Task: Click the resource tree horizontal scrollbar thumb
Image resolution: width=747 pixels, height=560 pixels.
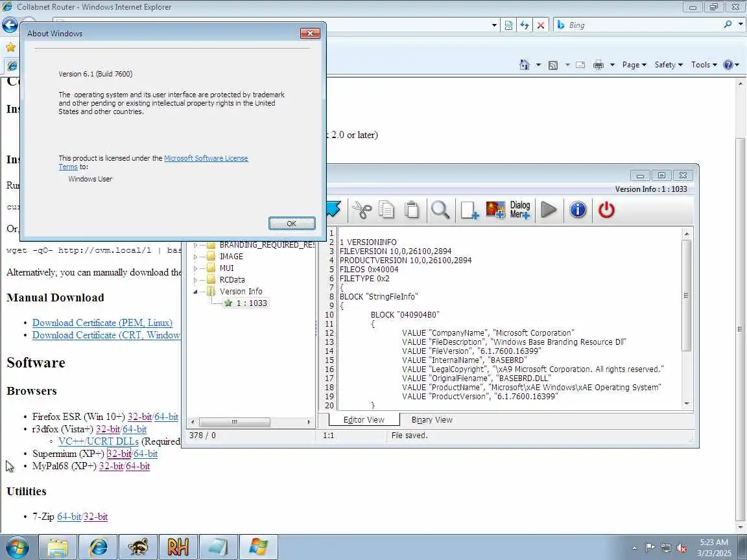Action: (234, 422)
